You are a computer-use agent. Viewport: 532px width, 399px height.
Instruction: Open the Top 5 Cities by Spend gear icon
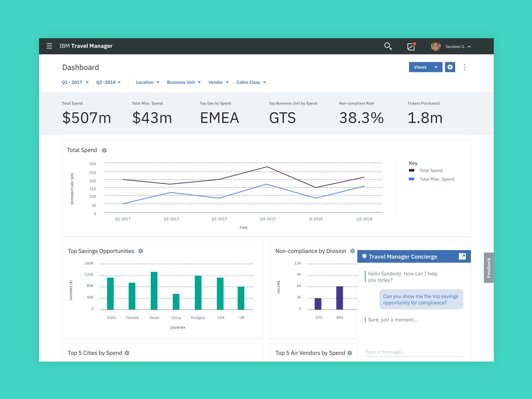[x=126, y=353]
